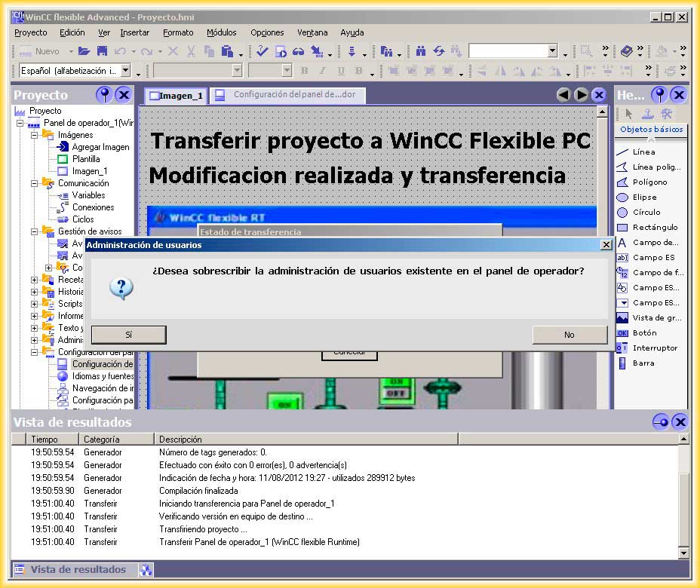Image resolution: width=700 pixels, height=588 pixels.
Task: Click No in the user administration dialog
Action: coord(569,335)
